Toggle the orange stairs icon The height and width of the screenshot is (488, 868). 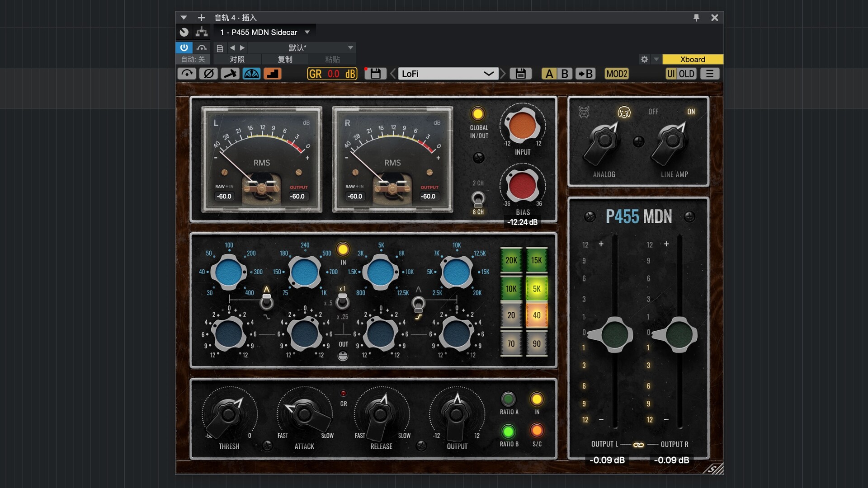[x=272, y=74]
